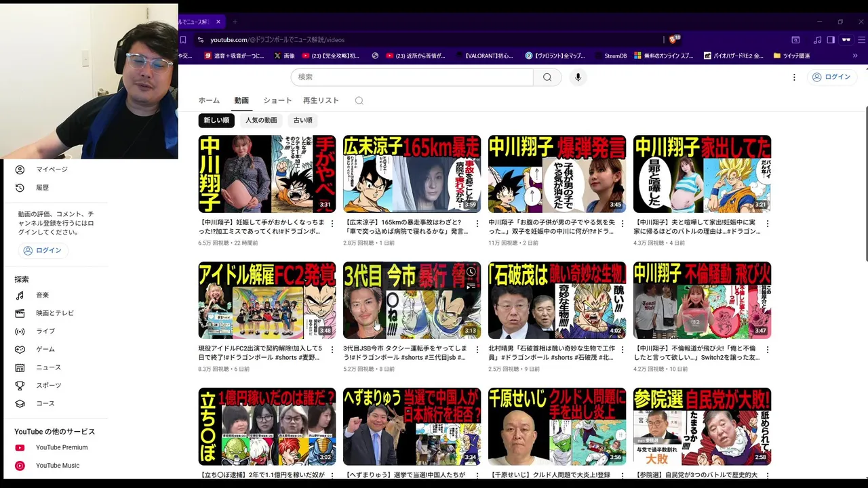Open the 中川翔子 家出してた video thumbnail
Image resolution: width=868 pixels, height=488 pixels.
pos(703,174)
